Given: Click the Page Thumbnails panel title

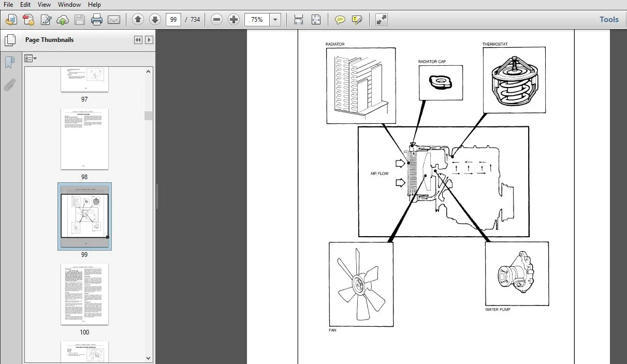Looking at the screenshot, I should pyautogui.click(x=50, y=40).
